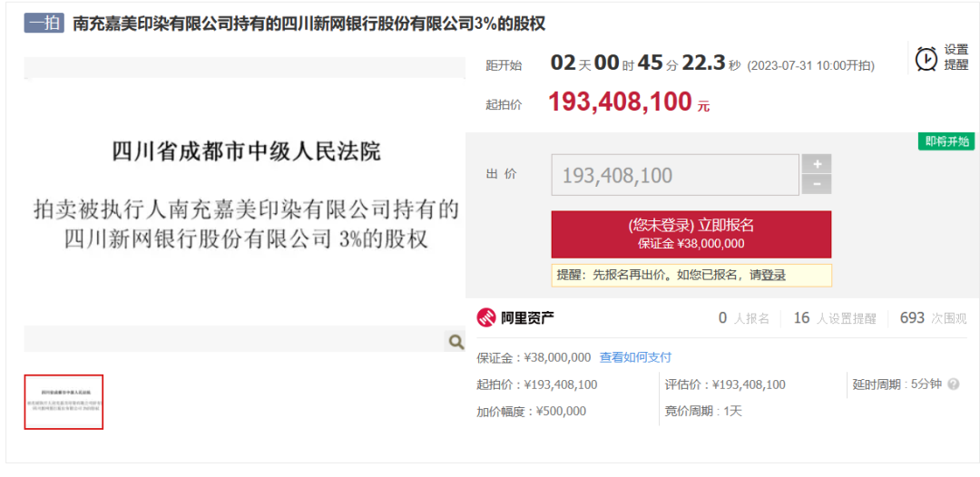Select the court notice thumbnail image

[x=64, y=402]
